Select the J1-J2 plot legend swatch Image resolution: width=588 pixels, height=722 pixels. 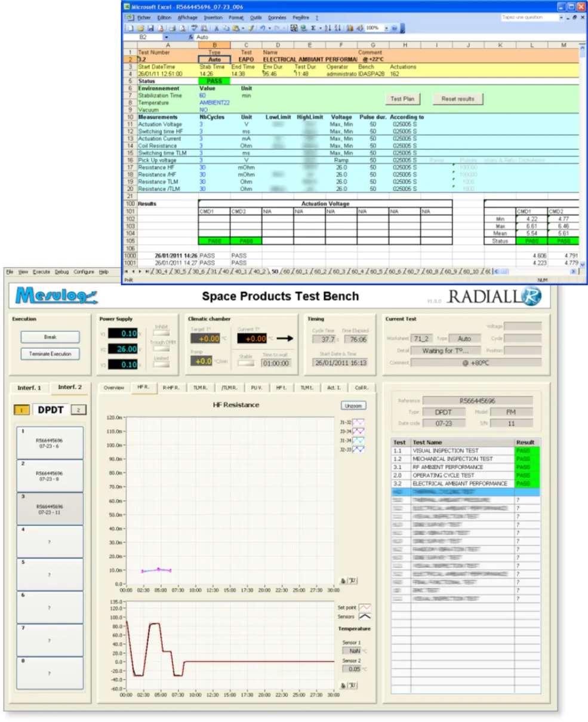tap(358, 422)
